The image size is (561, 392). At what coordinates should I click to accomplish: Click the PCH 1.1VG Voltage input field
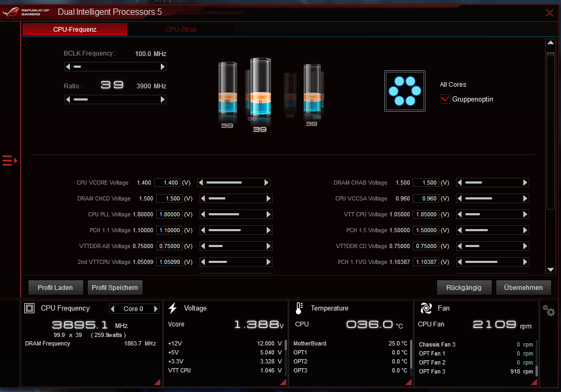coord(426,262)
